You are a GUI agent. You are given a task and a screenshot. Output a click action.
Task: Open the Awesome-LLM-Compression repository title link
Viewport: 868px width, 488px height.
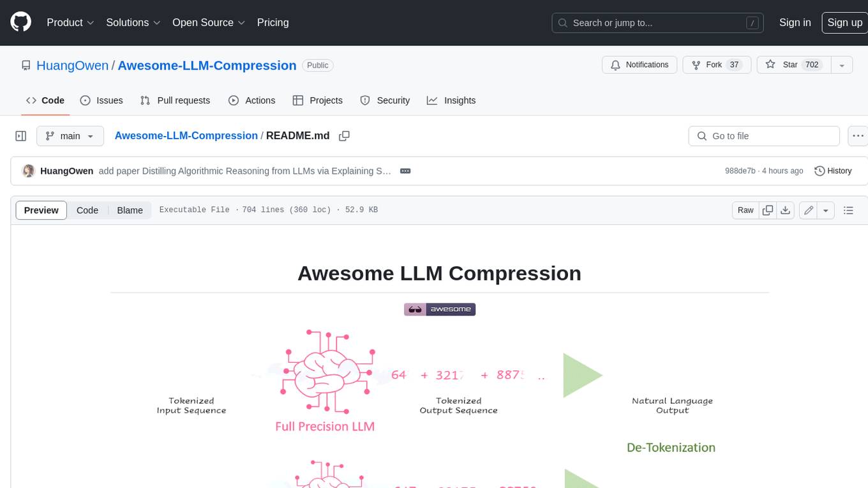tap(207, 65)
